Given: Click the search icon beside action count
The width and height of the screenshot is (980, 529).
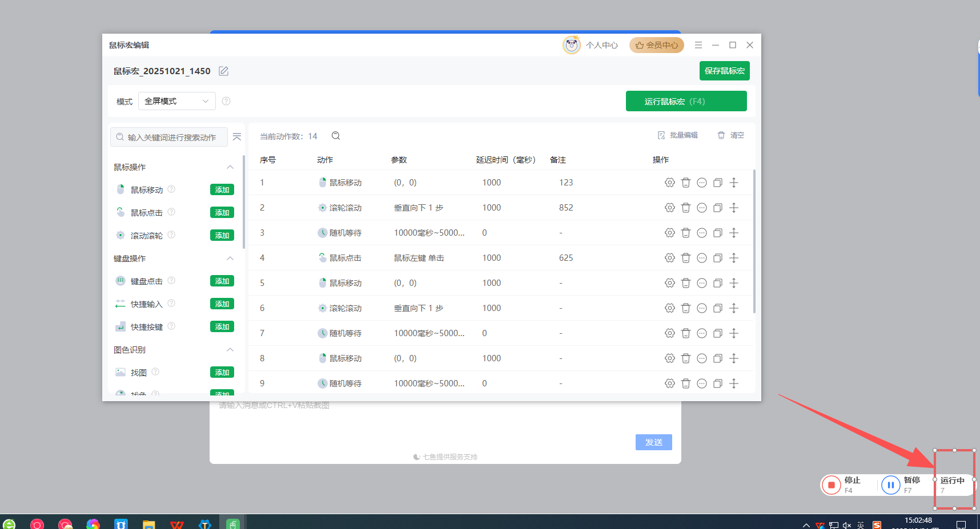Looking at the screenshot, I should click(x=336, y=136).
